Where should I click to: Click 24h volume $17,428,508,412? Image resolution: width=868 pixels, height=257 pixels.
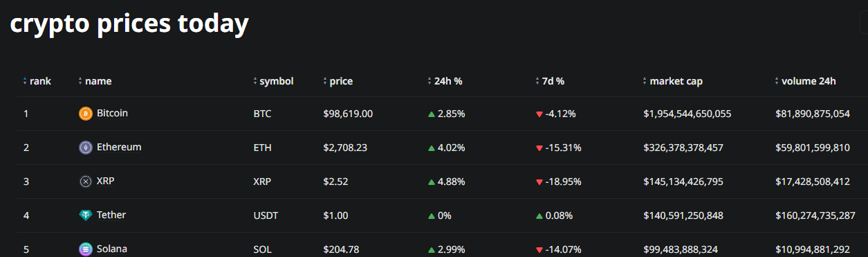(x=813, y=181)
